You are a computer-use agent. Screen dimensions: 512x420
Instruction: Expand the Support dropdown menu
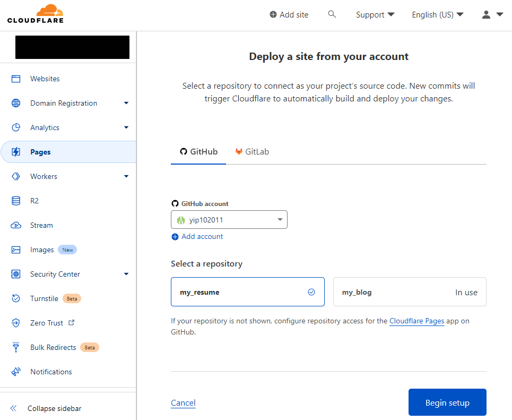(375, 15)
